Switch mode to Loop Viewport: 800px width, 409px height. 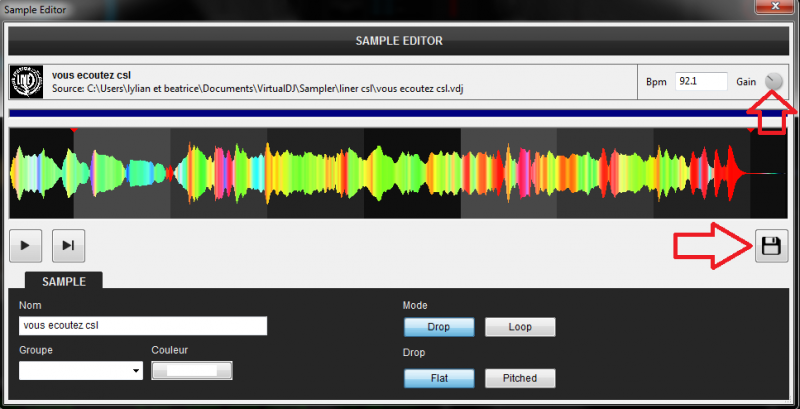519,327
